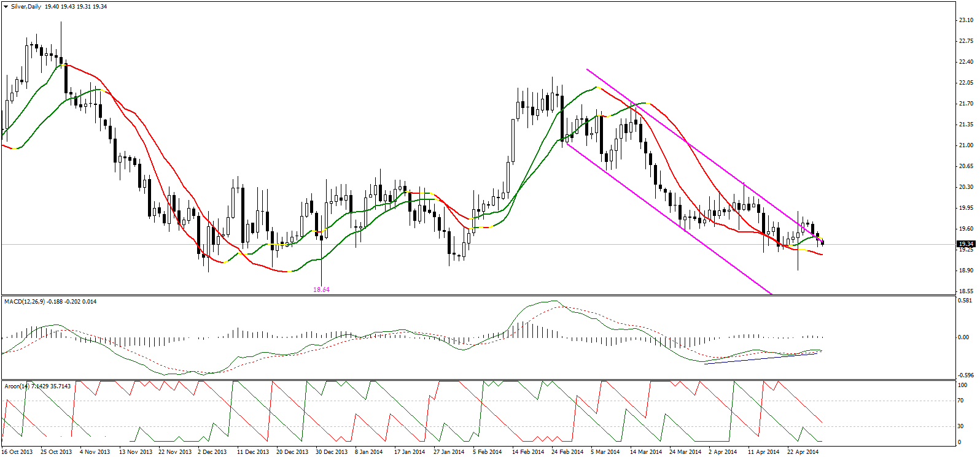Select the blue trendline in the MACD panel
The width and height of the screenshot is (980, 457).
761,359
